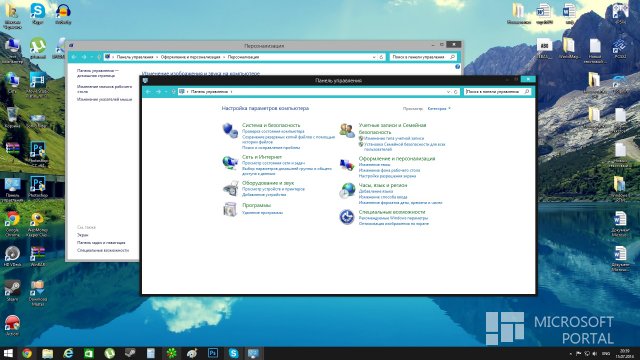
Task: Open uTorrent desktop shortcut
Action: pyautogui.click(x=38, y=49)
